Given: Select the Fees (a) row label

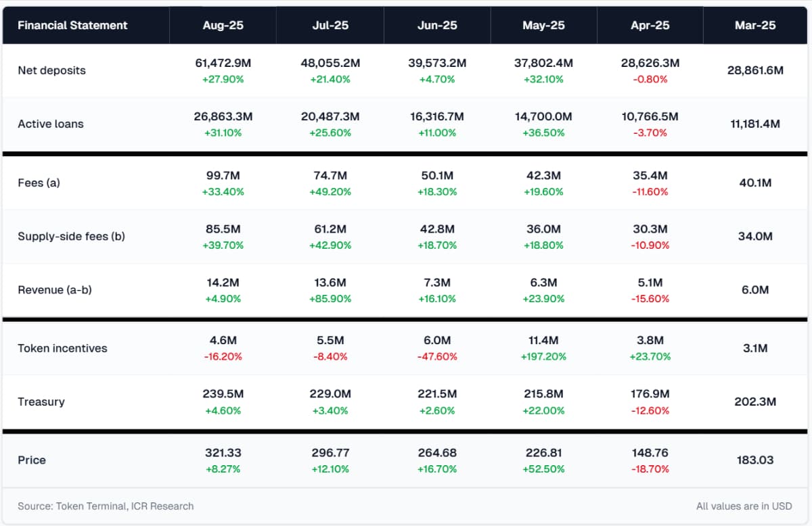Looking at the screenshot, I should pos(39,183).
